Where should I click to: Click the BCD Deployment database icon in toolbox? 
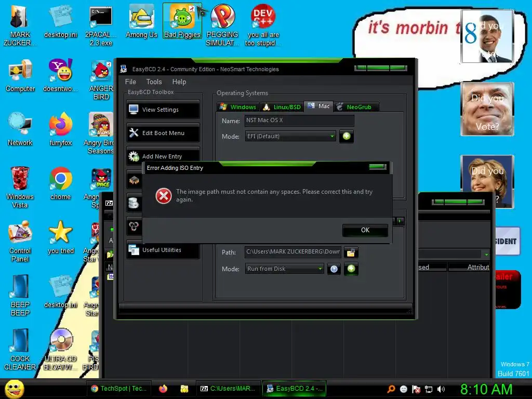134,203
